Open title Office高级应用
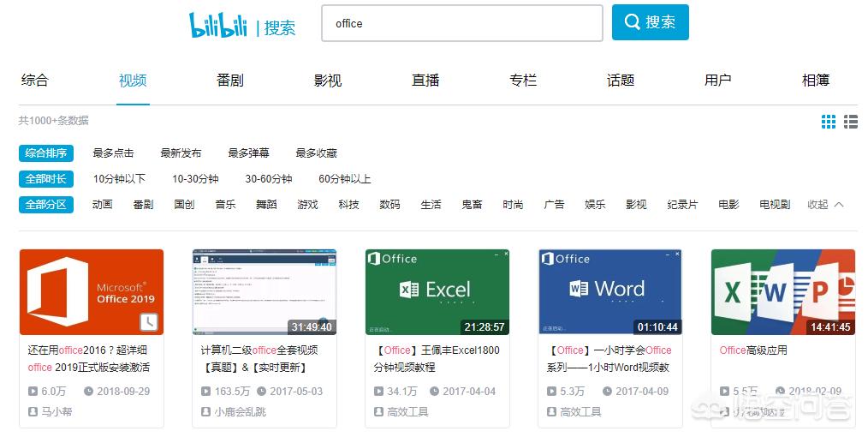868x437 pixels. click(752, 350)
